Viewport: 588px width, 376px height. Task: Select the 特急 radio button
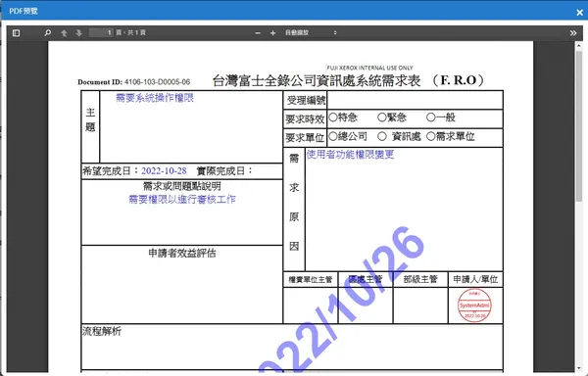point(332,117)
